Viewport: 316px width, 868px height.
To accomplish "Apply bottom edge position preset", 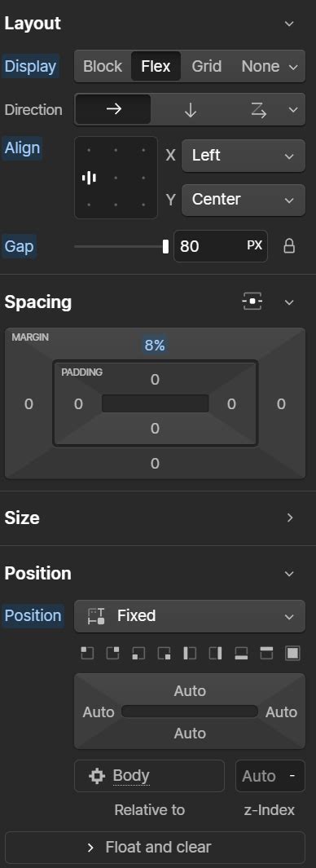I will (241, 653).
